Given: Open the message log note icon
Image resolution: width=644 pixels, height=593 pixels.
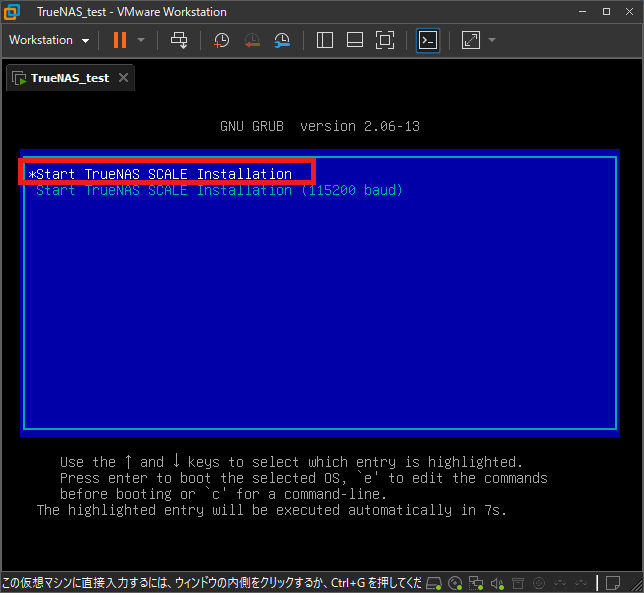Looking at the screenshot, I should pos(613,583).
